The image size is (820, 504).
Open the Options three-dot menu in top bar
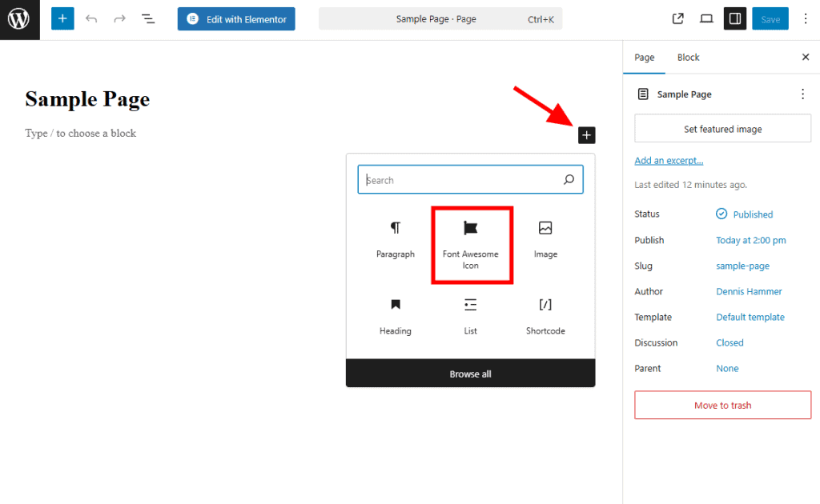[x=806, y=19]
